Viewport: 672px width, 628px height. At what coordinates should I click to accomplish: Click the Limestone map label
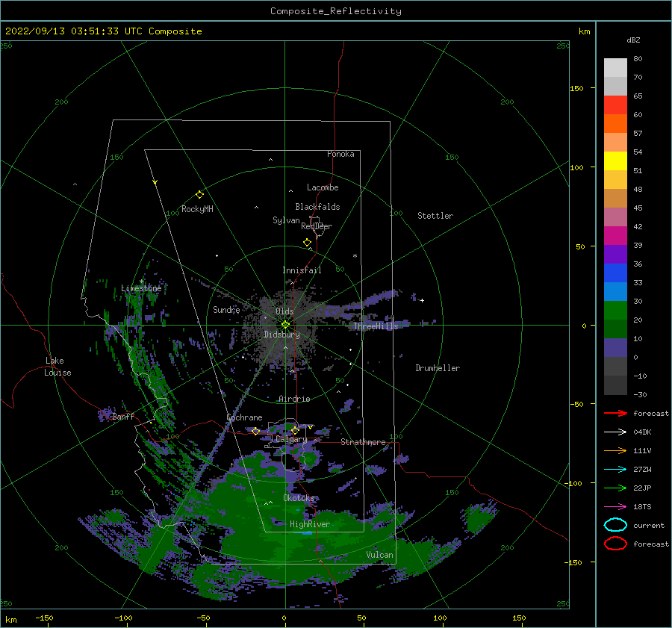(x=141, y=288)
